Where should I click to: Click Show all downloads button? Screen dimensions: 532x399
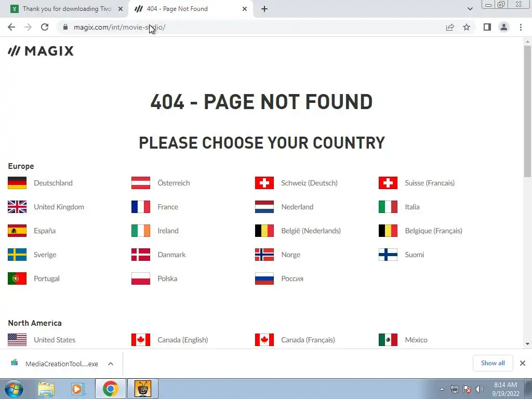(493, 363)
